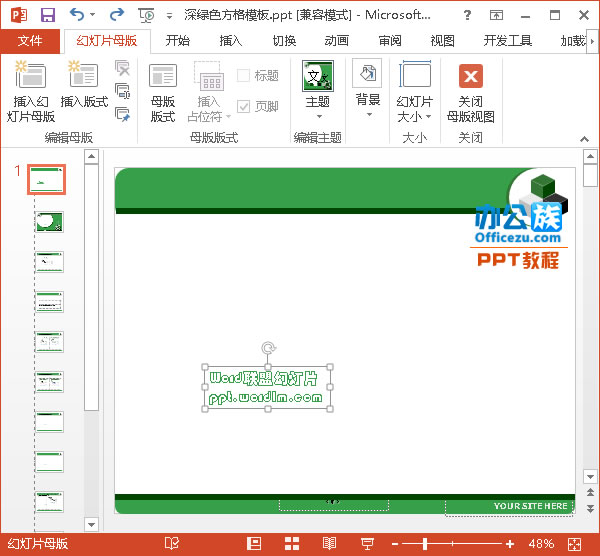Image resolution: width=600 pixels, height=556 pixels.
Task: Select the Word联盟幻灯片 text box
Action: point(267,388)
